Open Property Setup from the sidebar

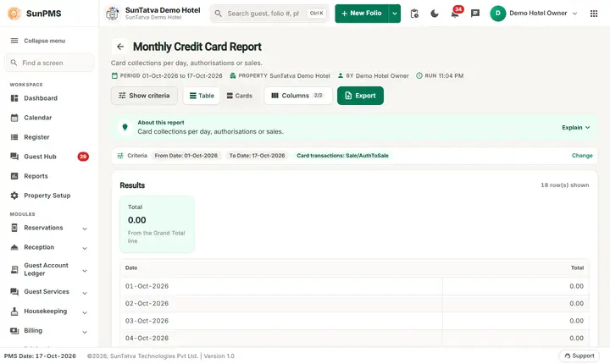coord(49,196)
